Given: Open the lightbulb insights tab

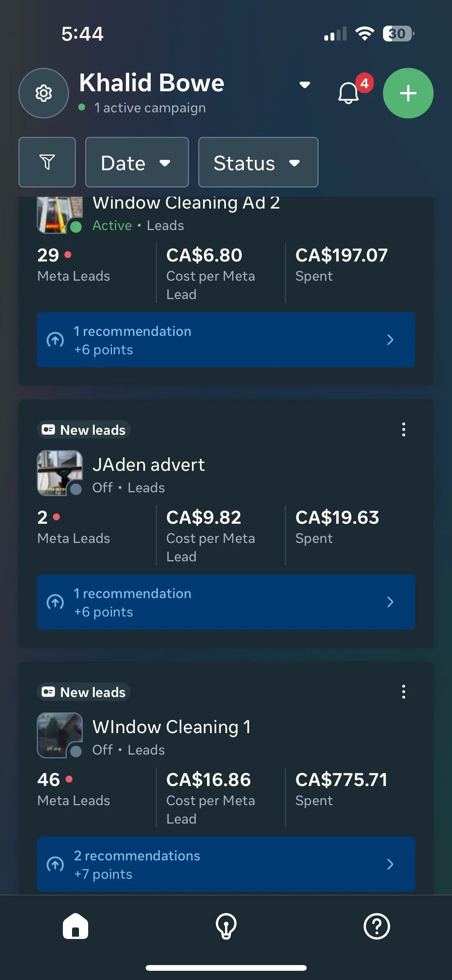Looking at the screenshot, I should 226,926.
